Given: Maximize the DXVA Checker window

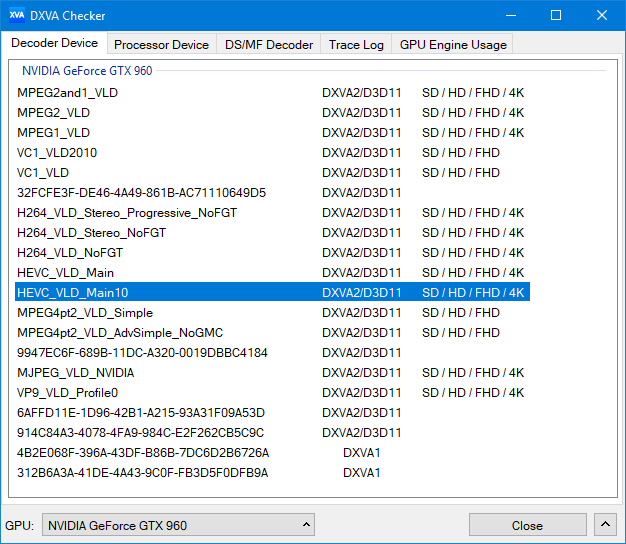Looking at the screenshot, I should (x=556, y=15).
